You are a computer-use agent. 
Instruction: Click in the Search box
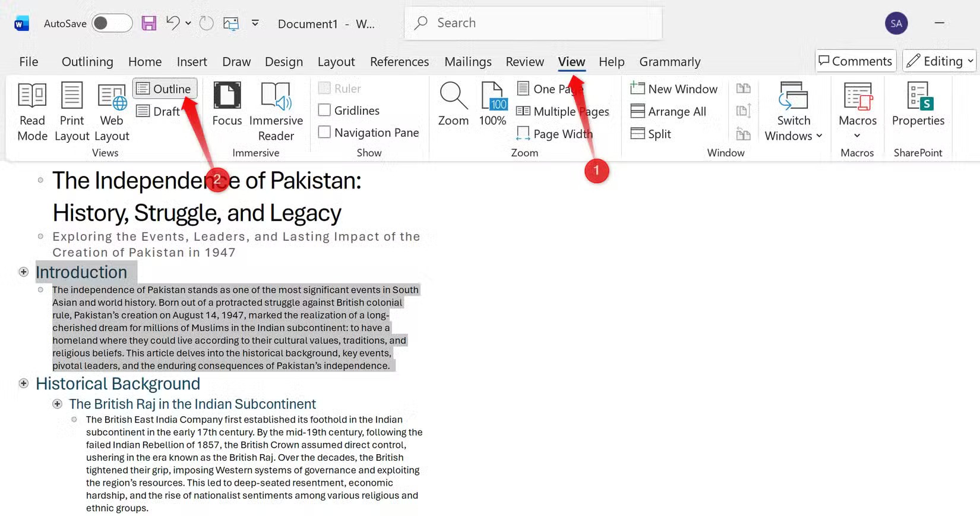(x=533, y=23)
